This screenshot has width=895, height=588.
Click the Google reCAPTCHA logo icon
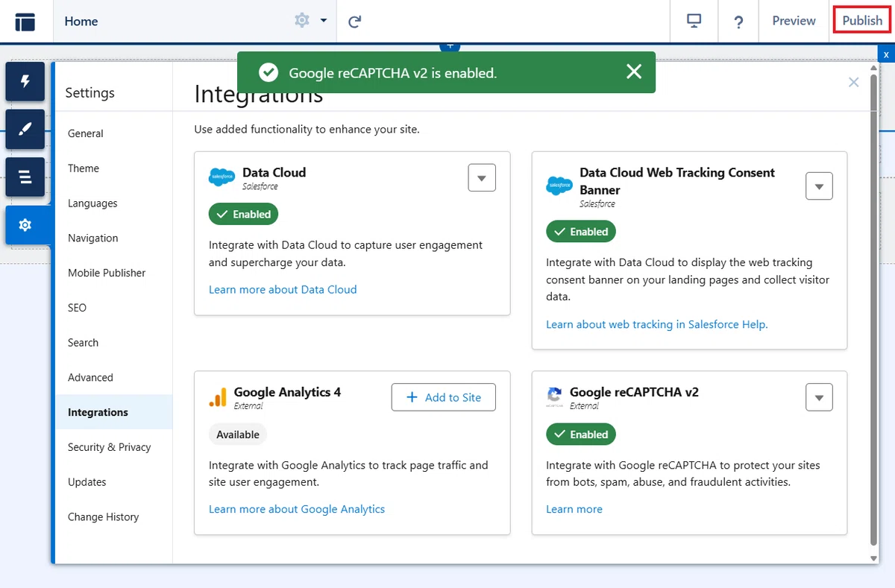pyautogui.click(x=554, y=397)
